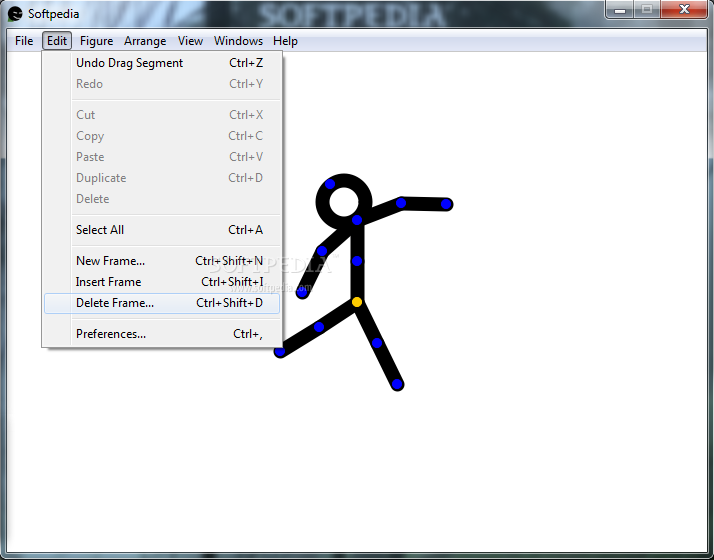This screenshot has height=560, width=714.
Task: Open the Help menu
Action: [286, 41]
